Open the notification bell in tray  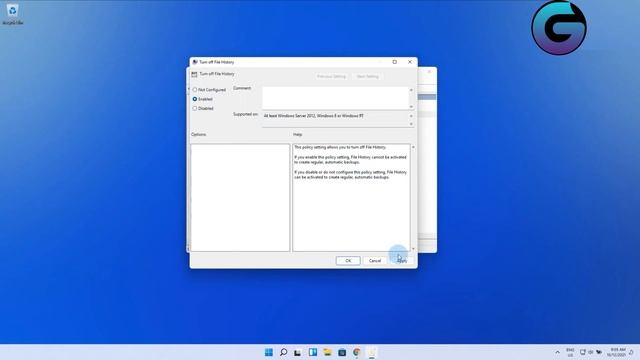click(x=631, y=352)
